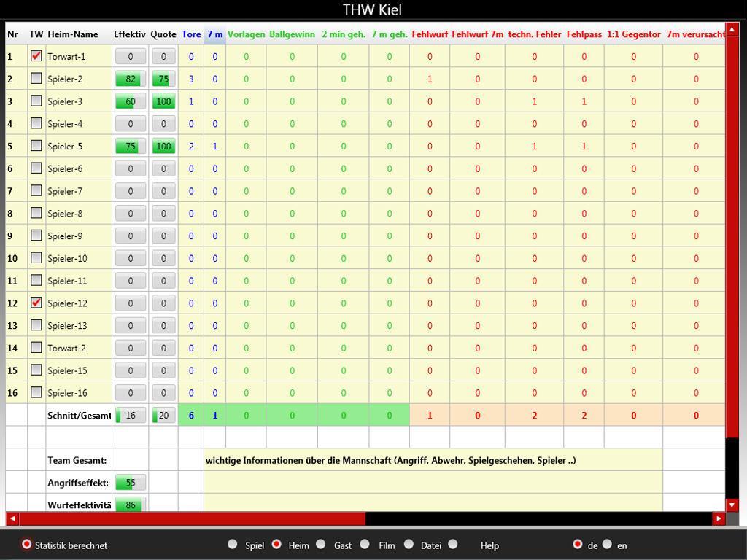Check the TW checkbox for Spieler-5
The width and height of the screenshot is (747, 560).
pos(36,146)
